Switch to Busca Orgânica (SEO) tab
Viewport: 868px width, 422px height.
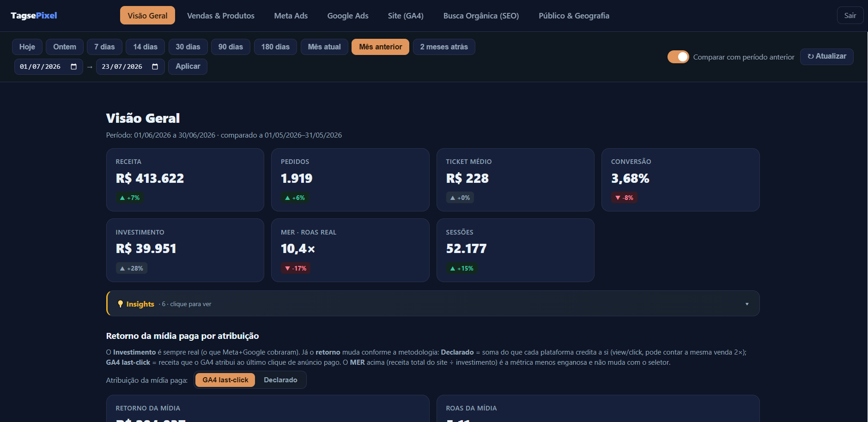(481, 15)
